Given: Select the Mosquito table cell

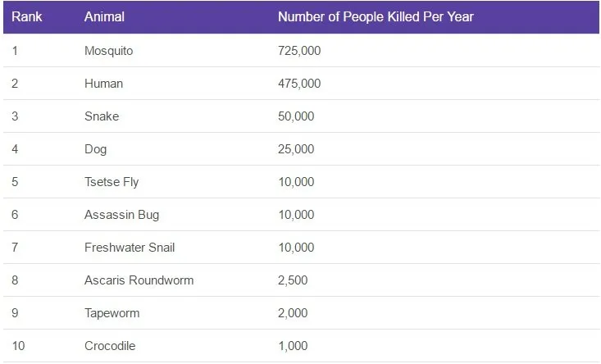Looking at the screenshot, I should [x=108, y=51].
